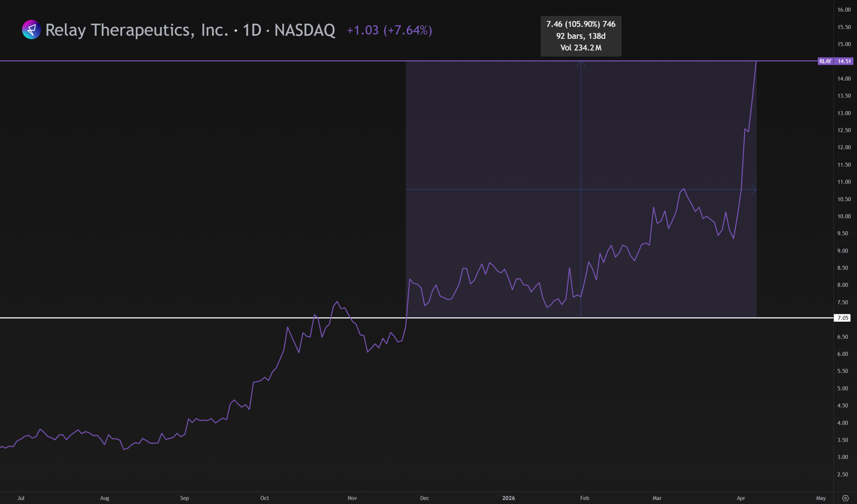Click the 16.00 level on price scale

click(844, 10)
